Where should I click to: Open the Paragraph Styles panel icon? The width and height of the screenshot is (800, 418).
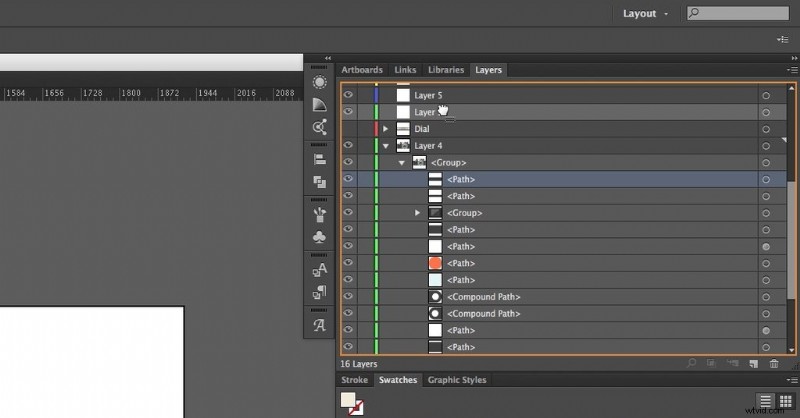coord(319,292)
